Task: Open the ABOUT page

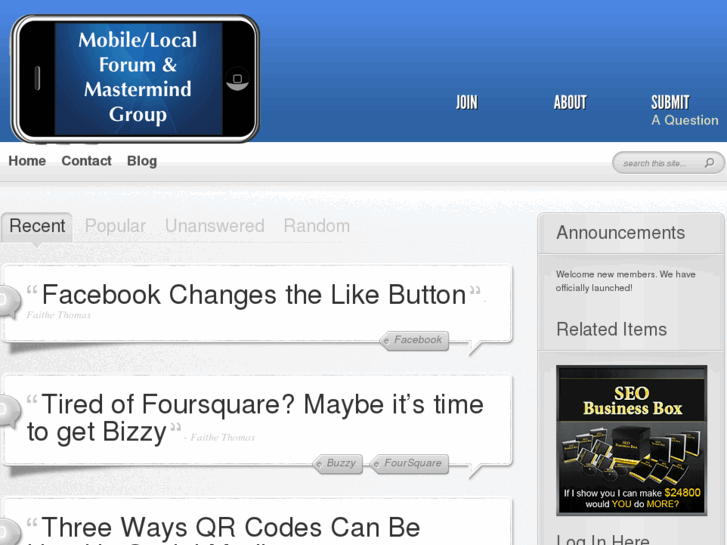Action: [x=570, y=103]
